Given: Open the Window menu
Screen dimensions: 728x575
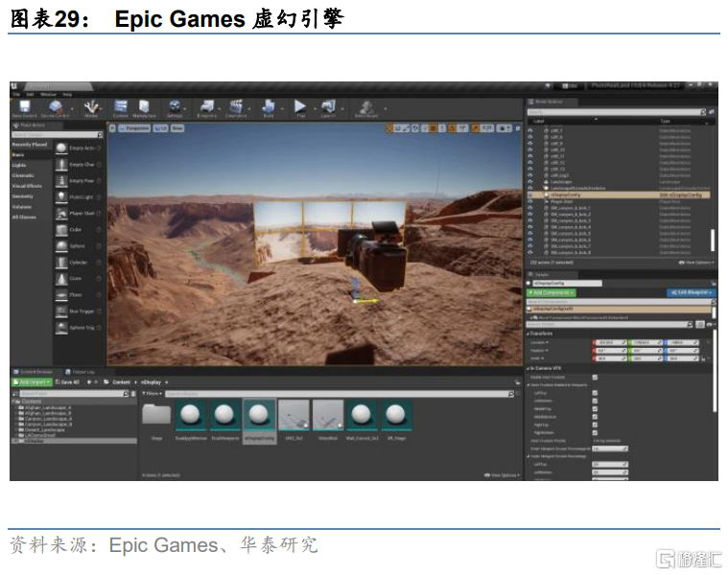Looking at the screenshot, I should point(49,94).
